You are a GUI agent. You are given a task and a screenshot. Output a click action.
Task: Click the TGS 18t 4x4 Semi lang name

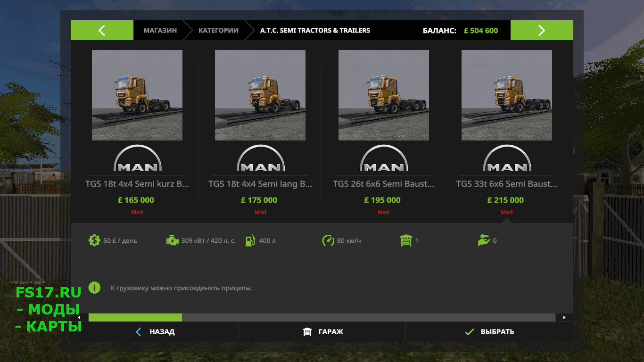point(260,184)
